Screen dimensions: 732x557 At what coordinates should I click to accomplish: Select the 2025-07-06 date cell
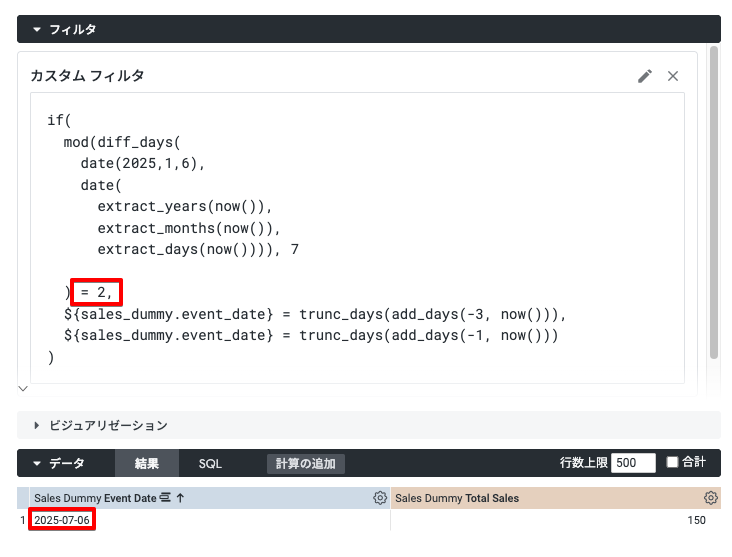click(62, 520)
